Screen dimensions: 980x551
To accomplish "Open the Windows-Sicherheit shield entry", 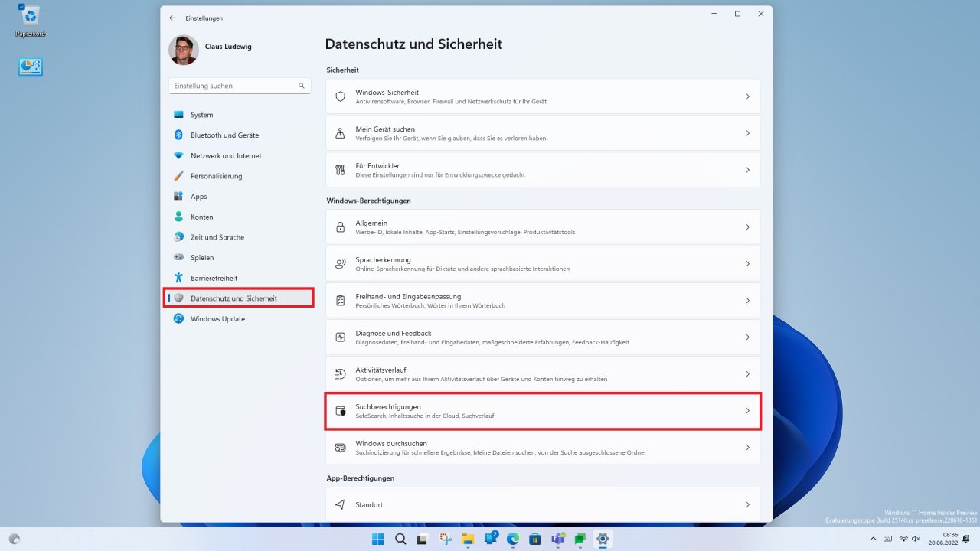I will [543, 96].
